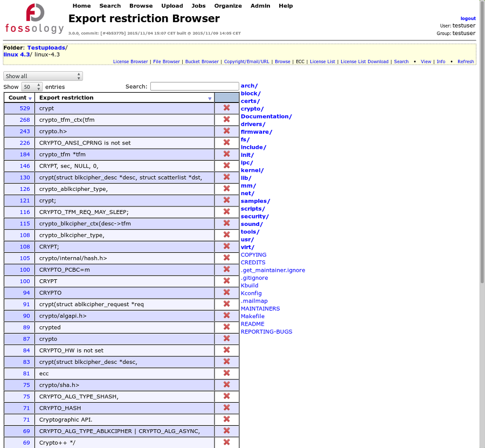The height and width of the screenshot is (448, 485).
Task: Remove 'Cryptographic API.' entry with red X
Action: coord(227,419)
